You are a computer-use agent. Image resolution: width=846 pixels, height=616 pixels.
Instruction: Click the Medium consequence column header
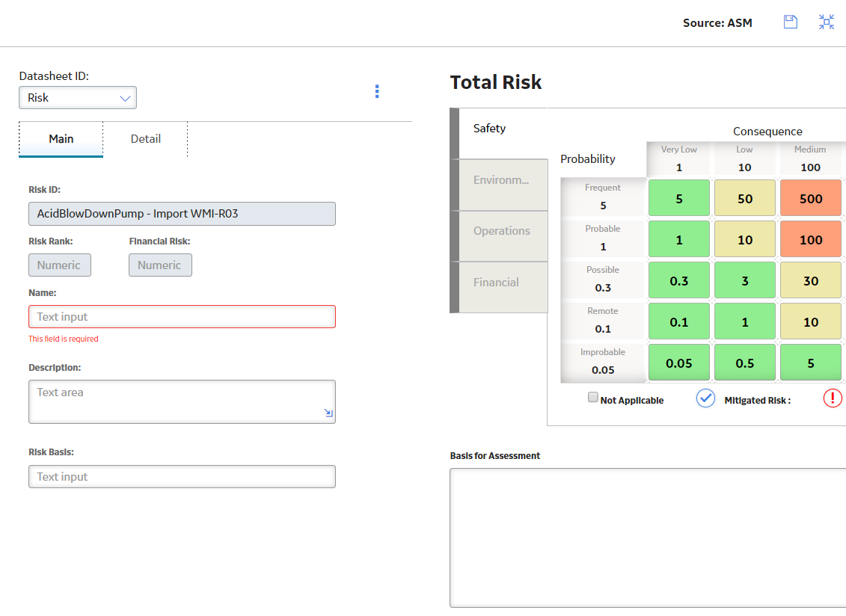click(x=810, y=158)
